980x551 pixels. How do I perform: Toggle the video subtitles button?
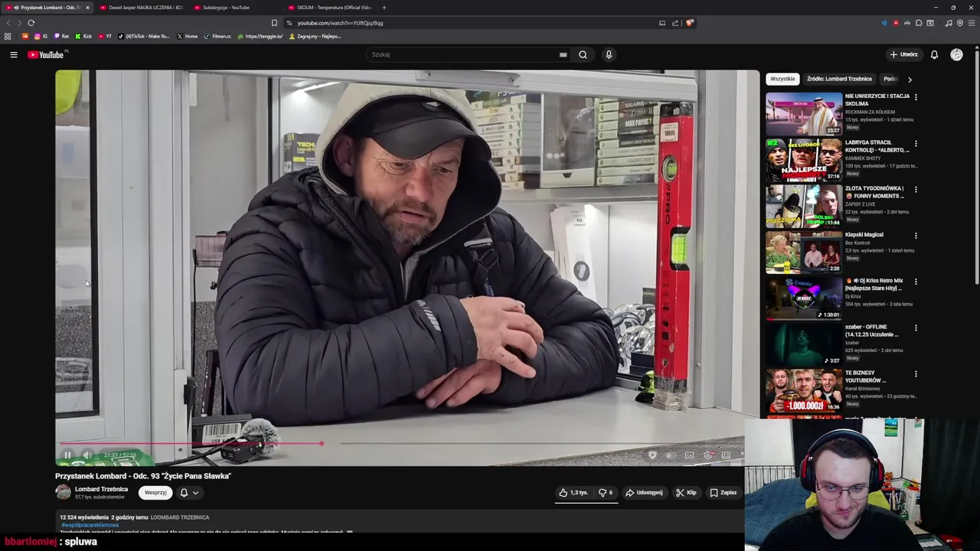[x=689, y=455]
